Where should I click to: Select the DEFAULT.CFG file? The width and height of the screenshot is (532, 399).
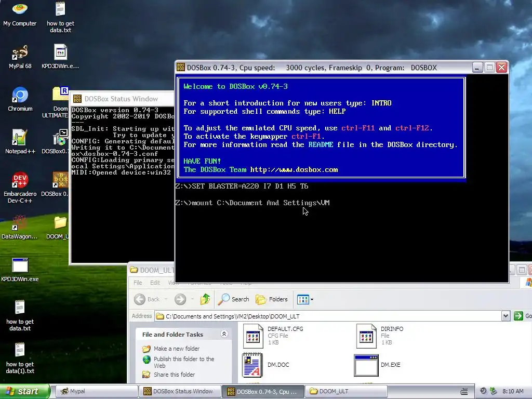(x=273, y=336)
